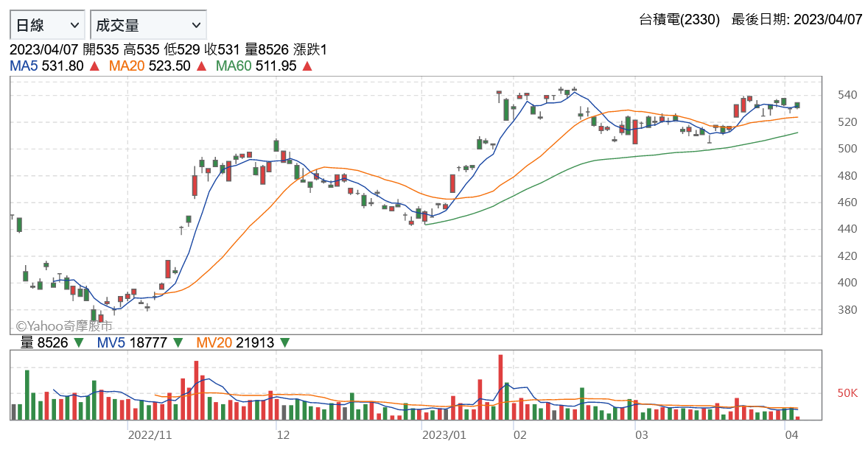Open the 日線 period dropdown
868x458 pixels.
[x=47, y=25]
